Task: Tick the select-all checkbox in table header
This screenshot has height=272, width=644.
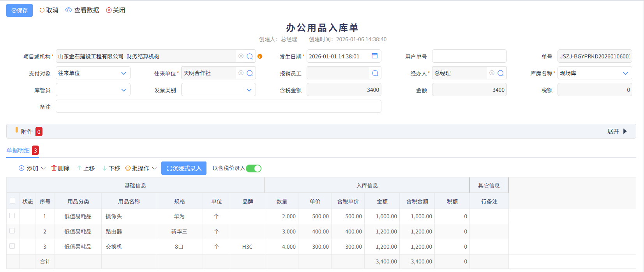Action: [x=12, y=201]
